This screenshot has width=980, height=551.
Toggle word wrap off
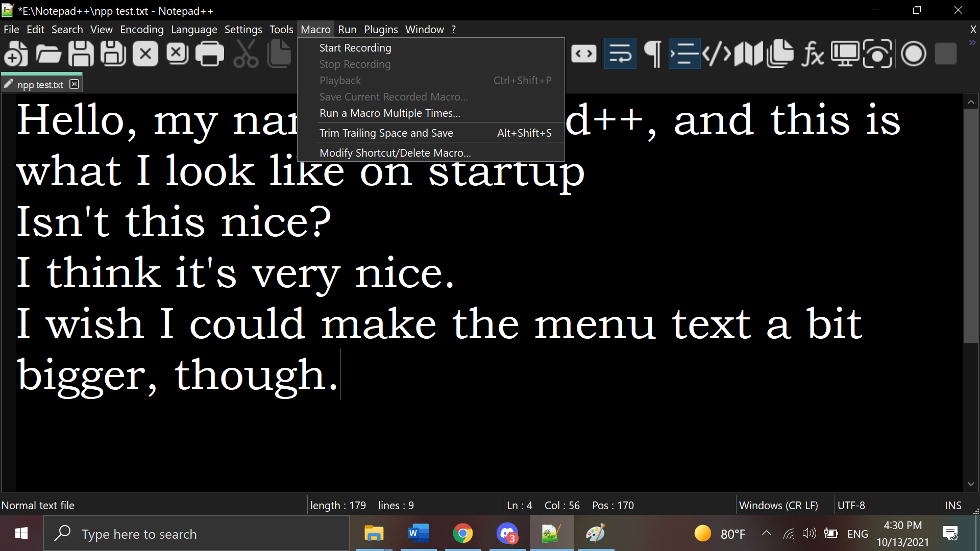tap(620, 54)
